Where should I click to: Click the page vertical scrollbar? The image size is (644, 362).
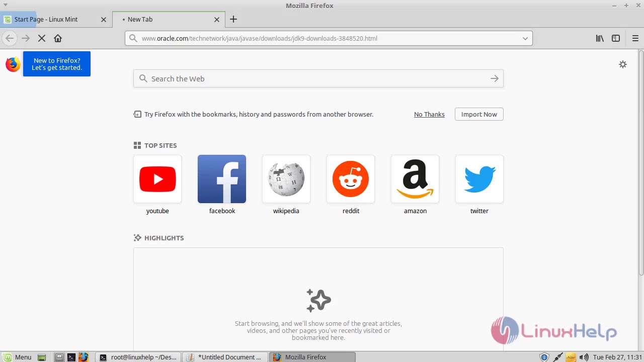[641, 162]
